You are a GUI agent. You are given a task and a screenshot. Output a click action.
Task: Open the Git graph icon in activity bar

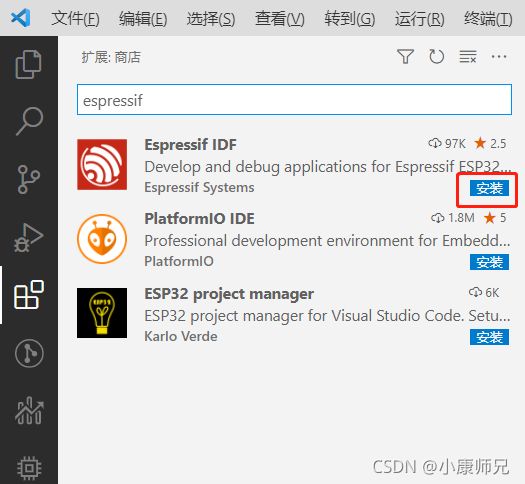[29, 353]
